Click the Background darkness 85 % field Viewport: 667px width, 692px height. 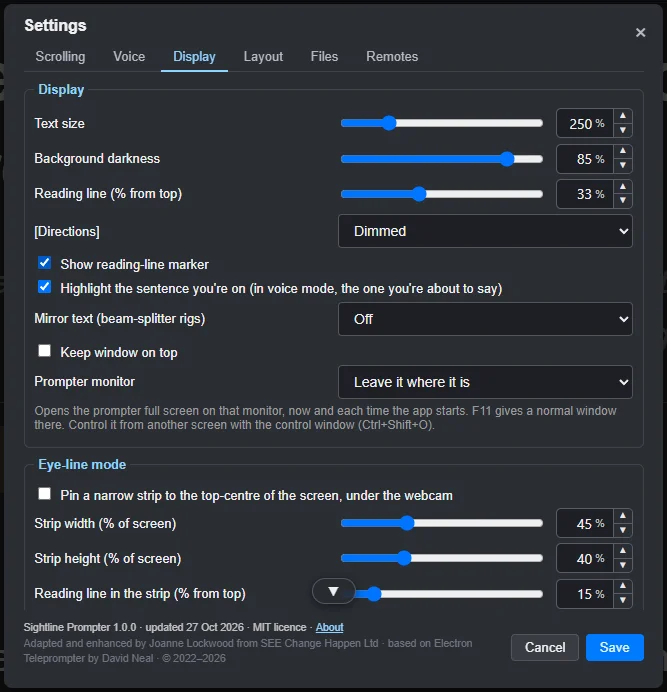585,158
